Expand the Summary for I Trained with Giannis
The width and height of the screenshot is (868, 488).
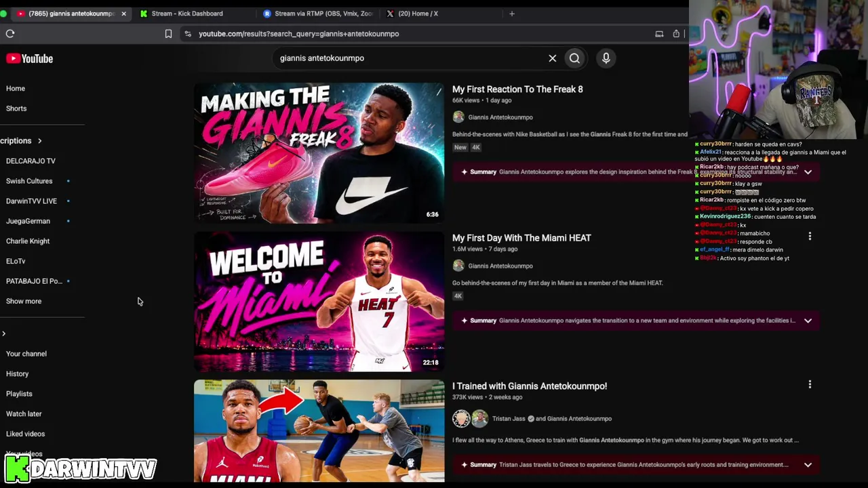coord(808,465)
